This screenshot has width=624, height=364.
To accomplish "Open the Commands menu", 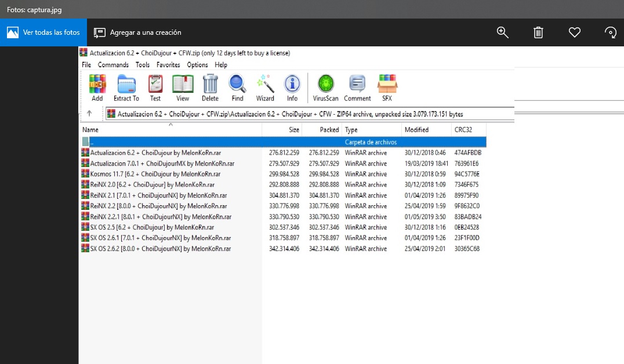I will coord(113,65).
